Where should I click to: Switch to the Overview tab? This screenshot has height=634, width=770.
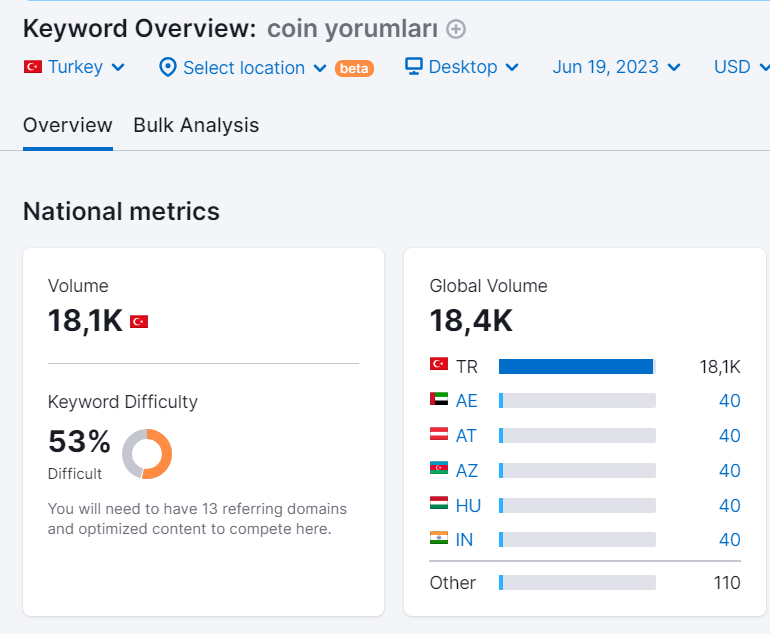[x=68, y=125]
